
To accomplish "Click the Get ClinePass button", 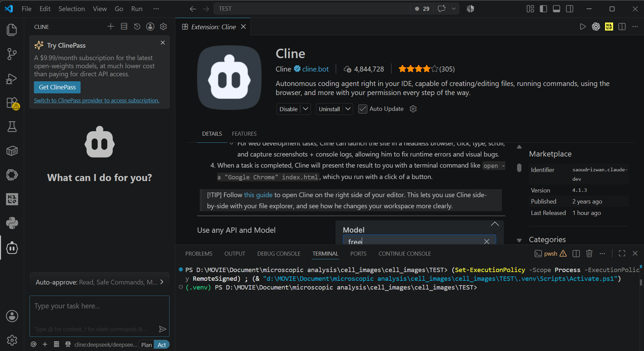I will 57,87.
